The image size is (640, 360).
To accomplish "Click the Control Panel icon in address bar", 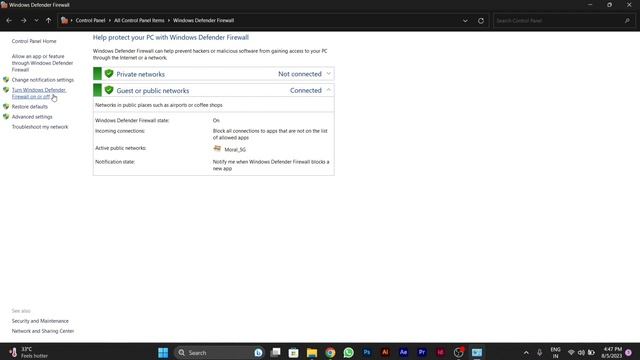I will coord(64,20).
